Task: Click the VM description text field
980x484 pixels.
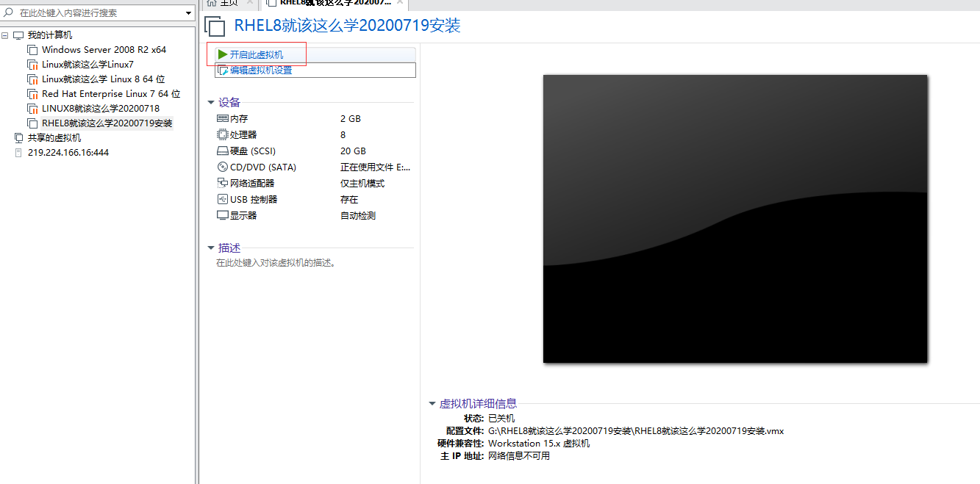Action: pos(276,262)
